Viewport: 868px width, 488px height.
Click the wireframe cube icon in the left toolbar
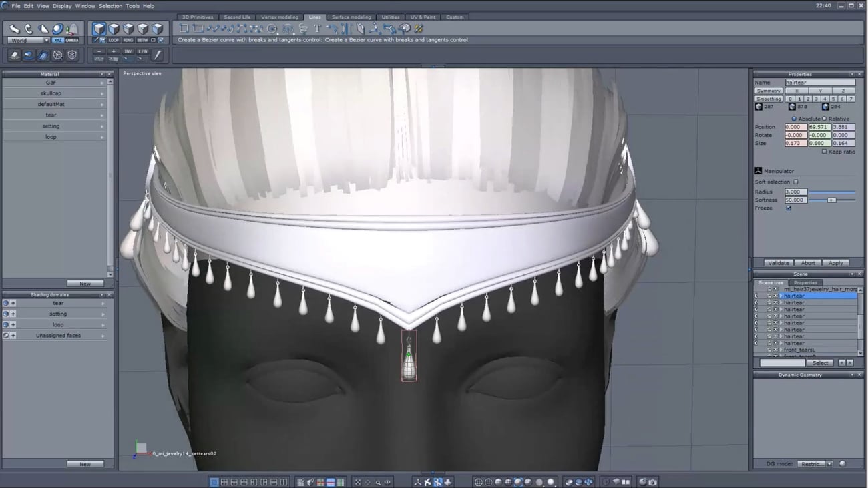click(x=72, y=55)
